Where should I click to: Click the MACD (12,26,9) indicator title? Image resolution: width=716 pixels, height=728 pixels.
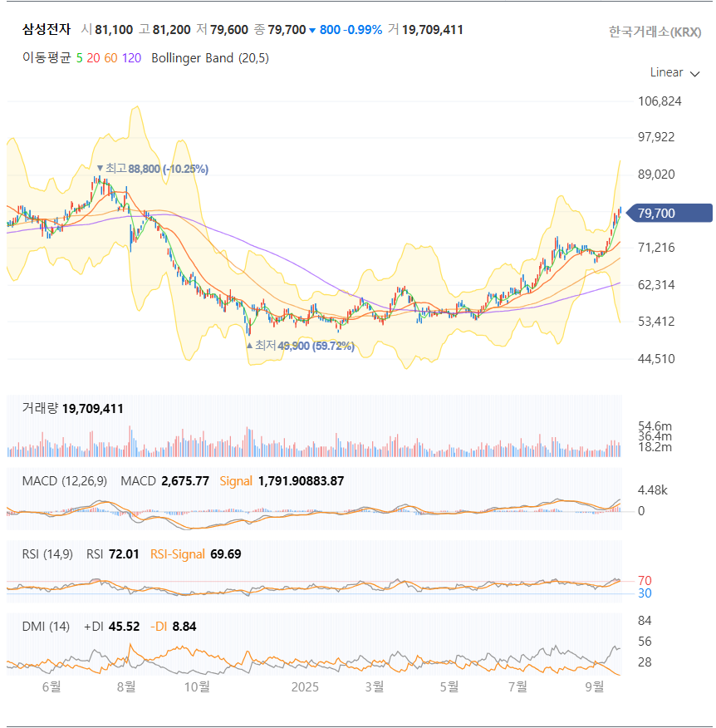point(65,481)
